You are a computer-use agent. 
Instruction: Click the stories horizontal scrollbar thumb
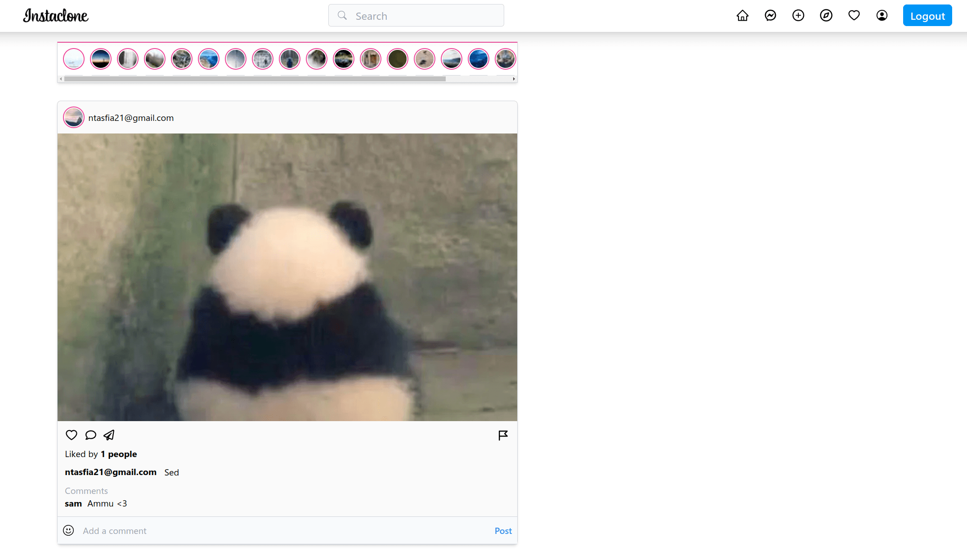click(255, 79)
